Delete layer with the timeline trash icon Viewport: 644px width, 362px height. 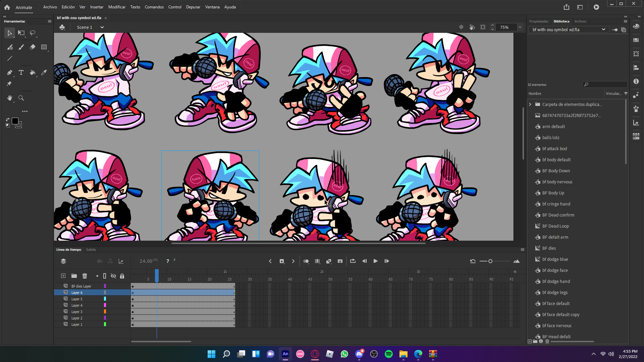[x=85, y=276]
